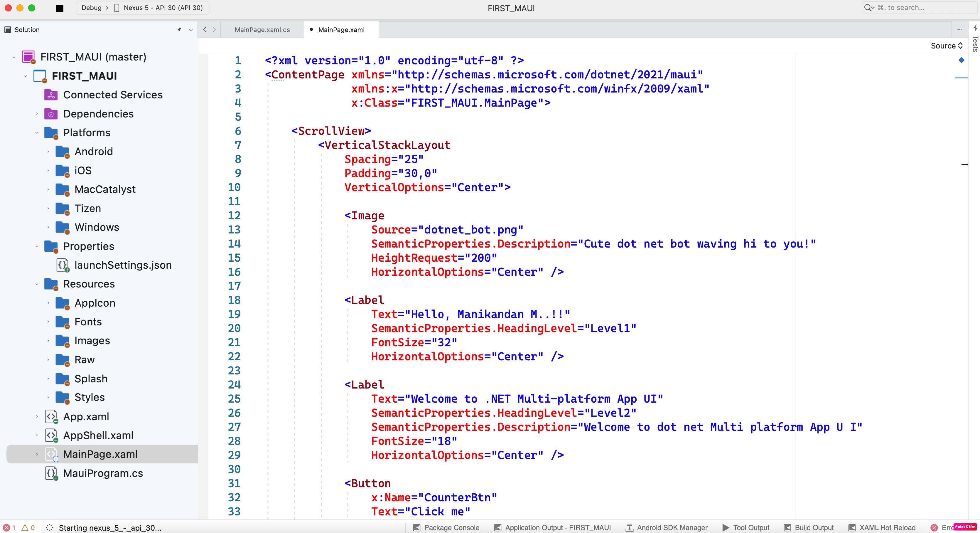Toggle the pin on the Solution pad

click(179, 29)
